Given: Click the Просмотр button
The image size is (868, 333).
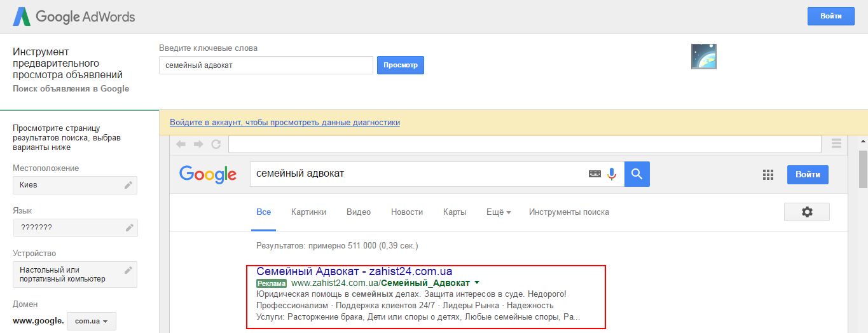Looking at the screenshot, I should [x=401, y=65].
